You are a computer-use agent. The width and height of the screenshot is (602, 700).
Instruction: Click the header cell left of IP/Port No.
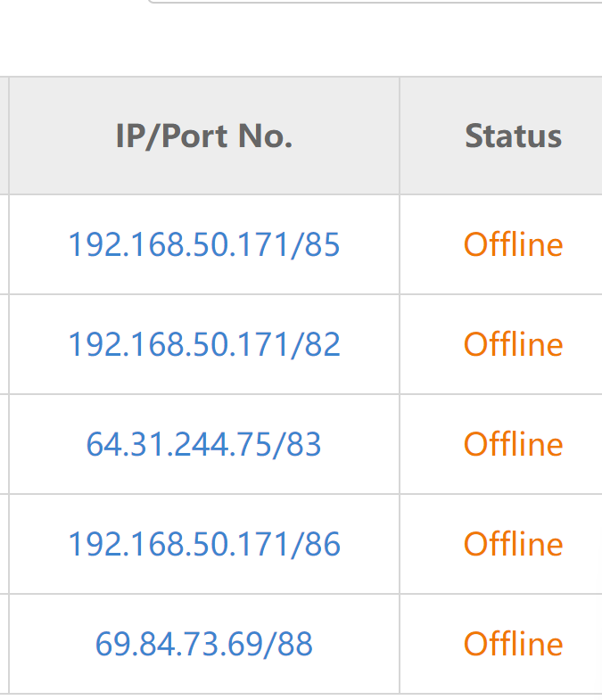(4, 136)
